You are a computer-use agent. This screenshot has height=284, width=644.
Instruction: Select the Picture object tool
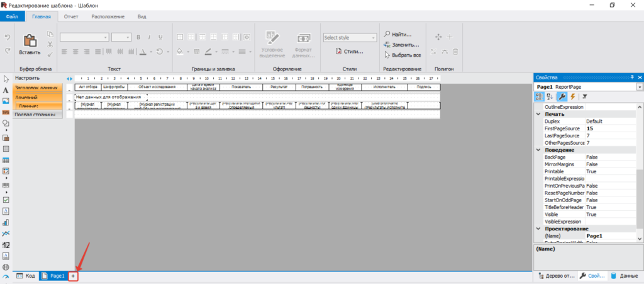click(x=6, y=101)
